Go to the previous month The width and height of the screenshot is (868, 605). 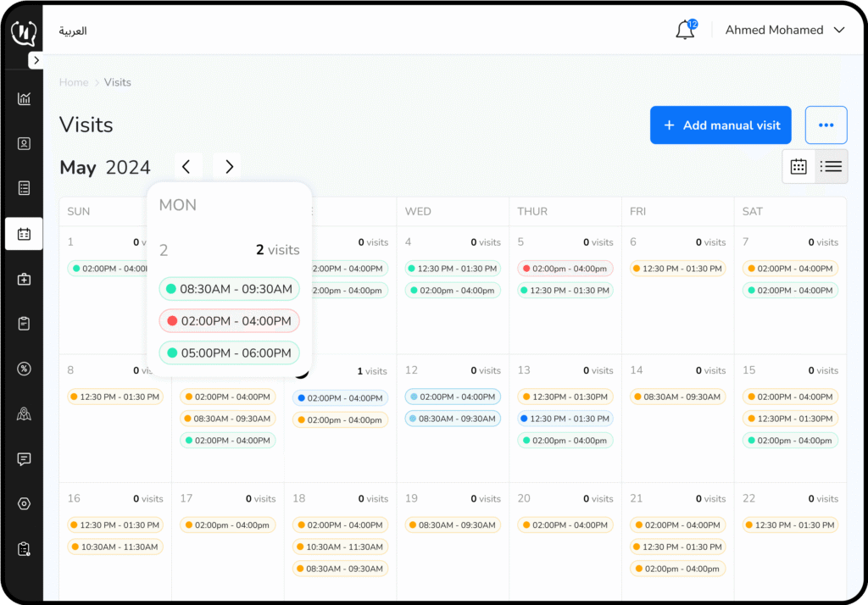(187, 167)
